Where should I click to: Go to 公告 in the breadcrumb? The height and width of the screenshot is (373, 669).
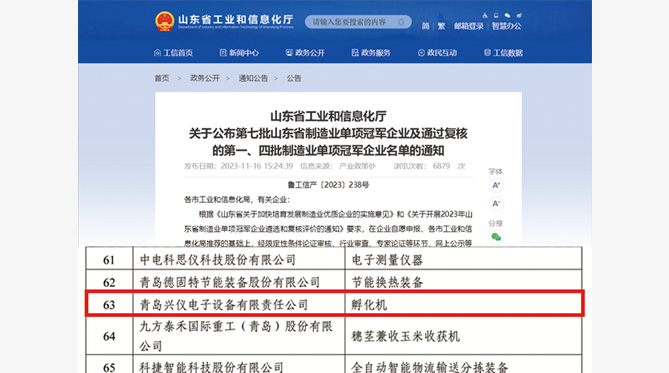pos(294,78)
